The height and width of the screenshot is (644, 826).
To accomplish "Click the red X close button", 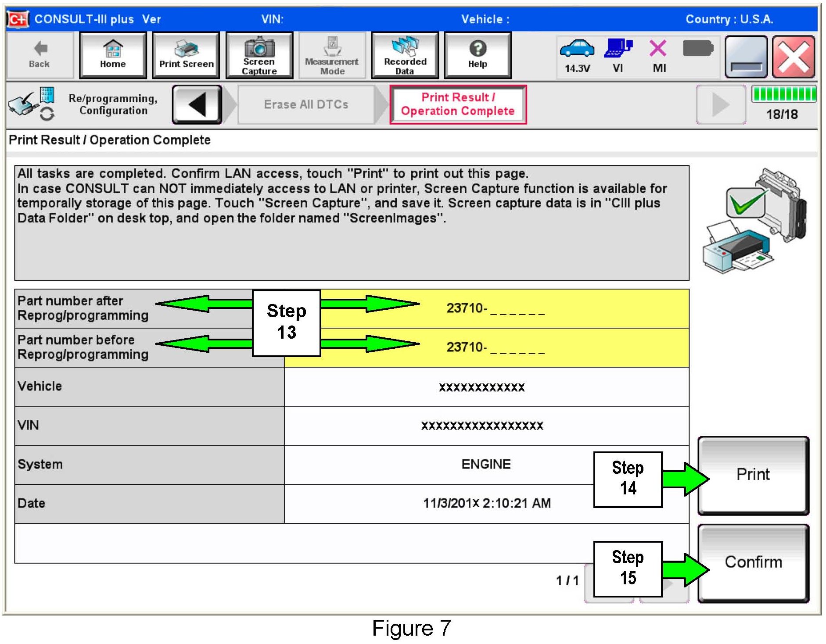I will [793, 57].
